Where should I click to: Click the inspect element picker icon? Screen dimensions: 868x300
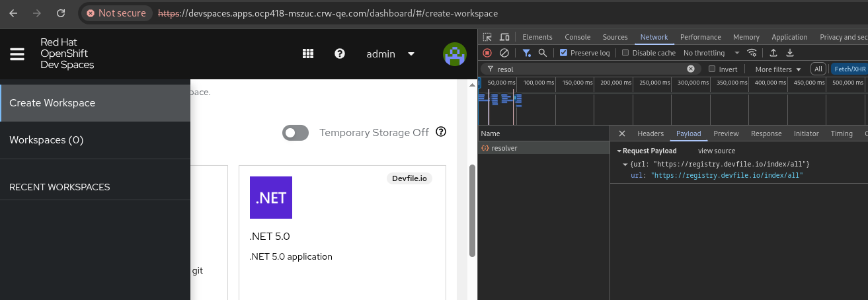(487, 37)
